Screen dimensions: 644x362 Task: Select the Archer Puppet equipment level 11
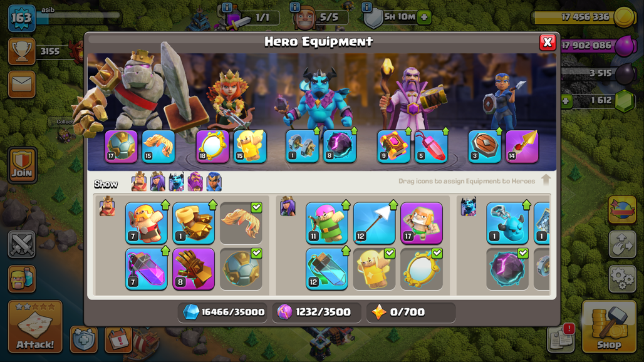327,223
